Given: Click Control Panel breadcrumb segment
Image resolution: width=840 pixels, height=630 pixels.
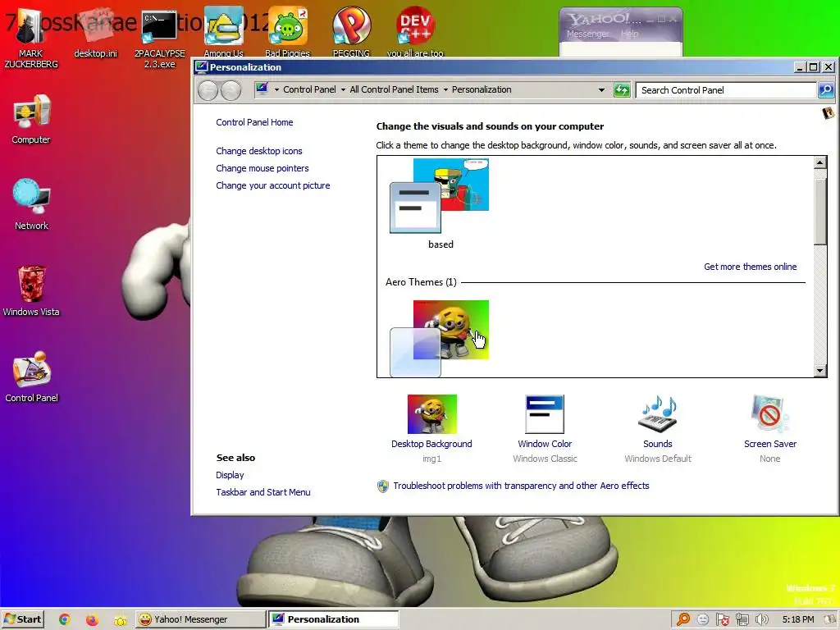Looking at the screenshot, I should click(309, 89).
